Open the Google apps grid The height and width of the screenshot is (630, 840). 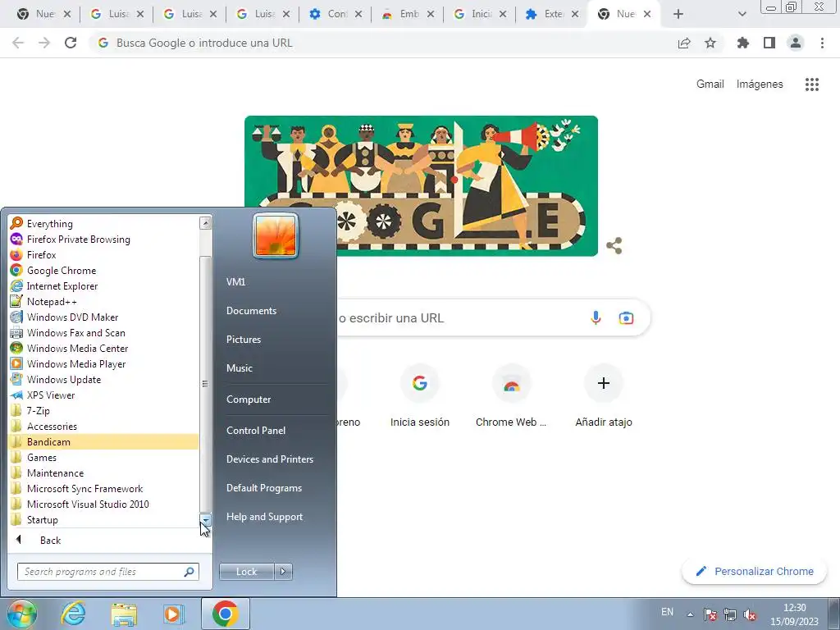pos(812,84)
